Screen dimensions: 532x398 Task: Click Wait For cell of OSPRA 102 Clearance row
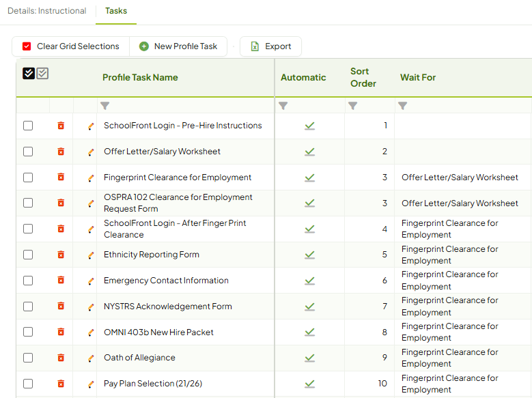[x=463, y=203]
